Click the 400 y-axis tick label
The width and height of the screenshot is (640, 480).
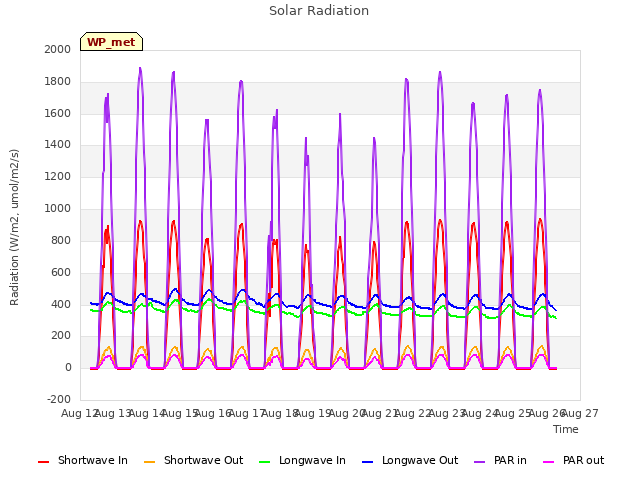[61, 304]
